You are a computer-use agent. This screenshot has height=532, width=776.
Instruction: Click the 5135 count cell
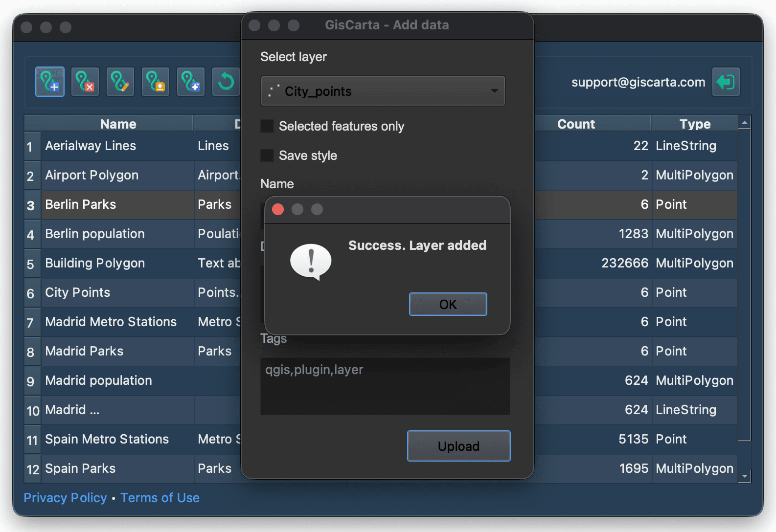(634, 439)
